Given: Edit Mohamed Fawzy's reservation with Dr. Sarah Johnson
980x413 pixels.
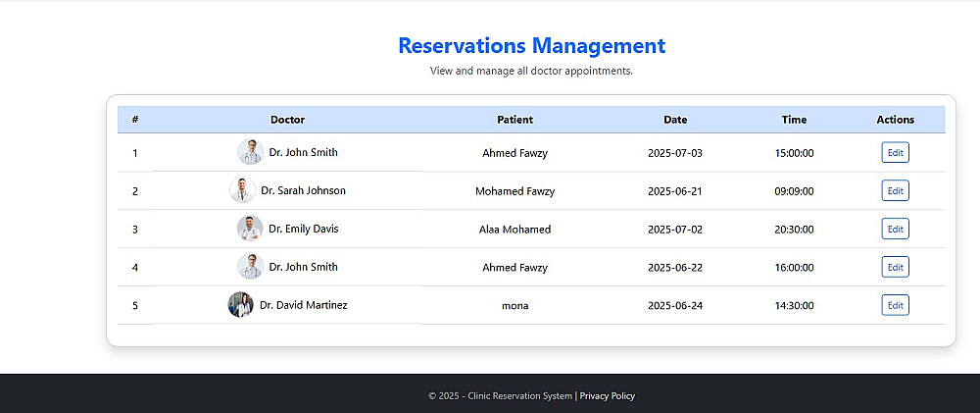Looking at the screenshot, I should (895, 191).
